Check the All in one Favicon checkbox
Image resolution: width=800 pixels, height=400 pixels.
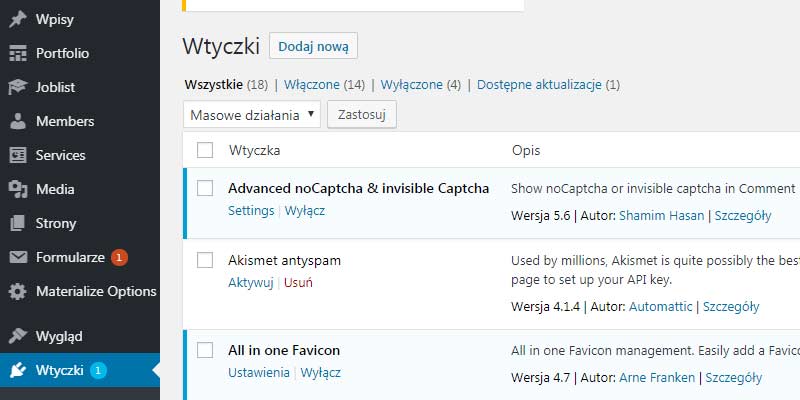(x=205, y=350)
